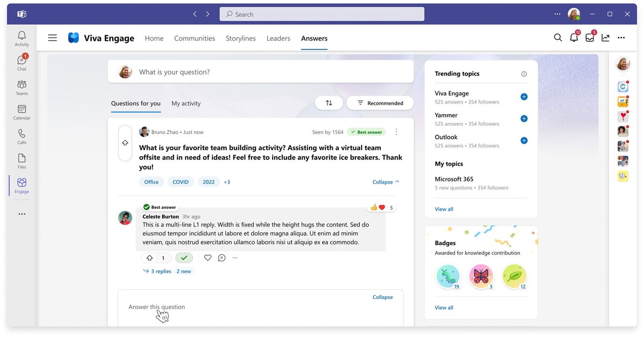Switch to My activity tab
Viewport: 644px width, 337px height.
[186, 104]
